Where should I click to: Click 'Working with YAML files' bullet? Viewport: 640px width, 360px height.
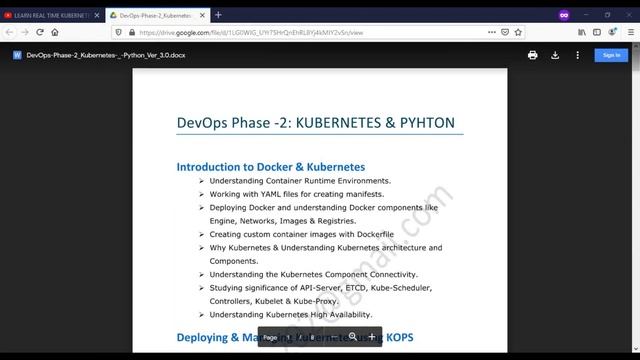point(297,194)
